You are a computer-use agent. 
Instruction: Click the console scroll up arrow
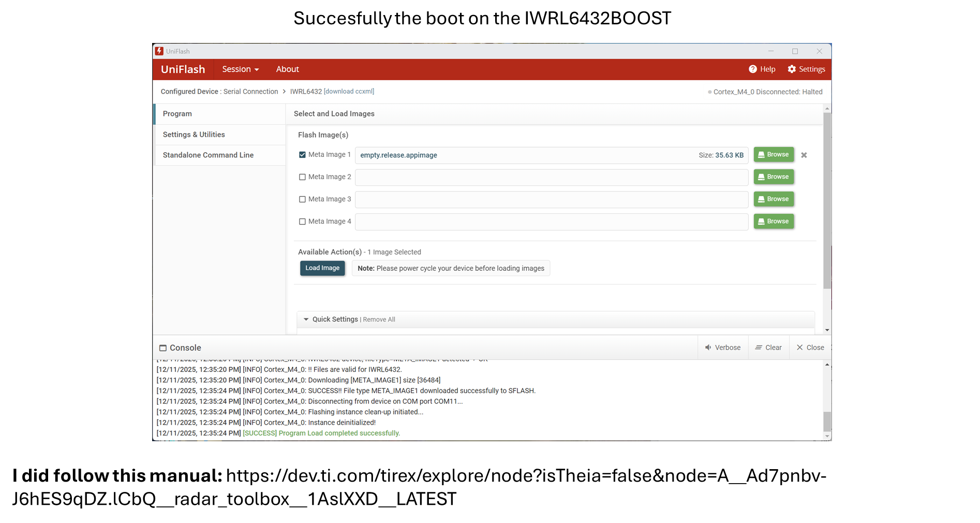[x=827, y=365]
